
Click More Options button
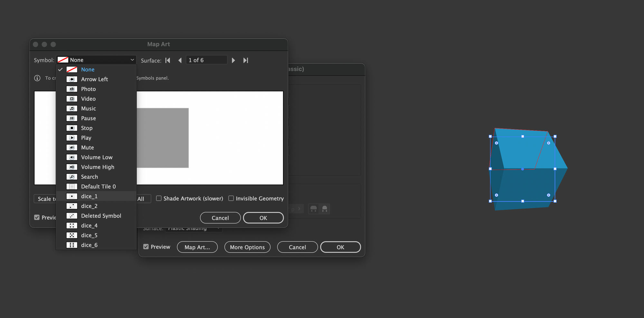click(x=247, y=247)
